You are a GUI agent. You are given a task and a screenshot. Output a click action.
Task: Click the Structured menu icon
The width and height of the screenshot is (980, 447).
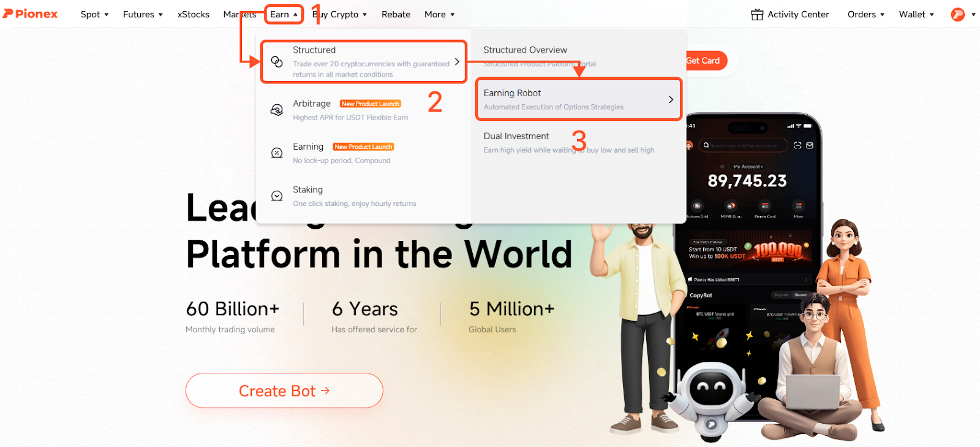[x=277, y=62]
